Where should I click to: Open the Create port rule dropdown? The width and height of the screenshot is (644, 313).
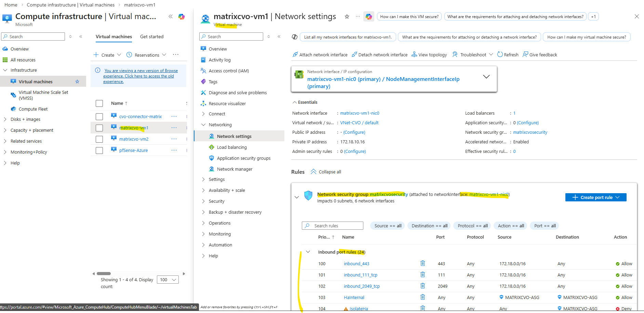(x=596, y=197)
